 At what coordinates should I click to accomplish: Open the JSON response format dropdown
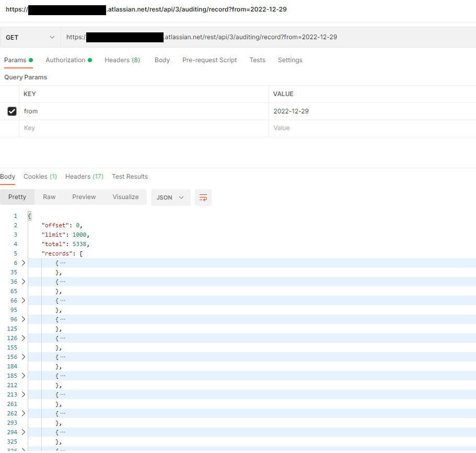click(170, 198)
